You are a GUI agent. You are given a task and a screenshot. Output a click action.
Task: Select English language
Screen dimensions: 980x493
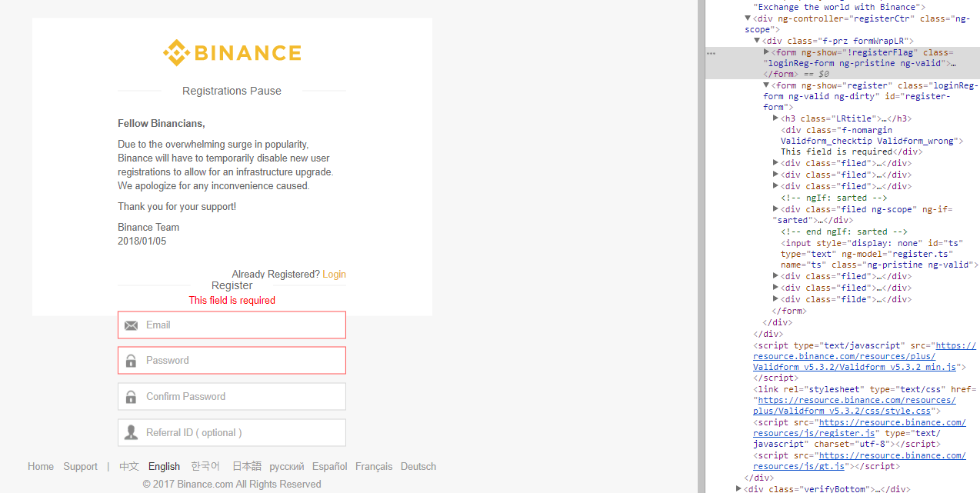coord(164,466)
